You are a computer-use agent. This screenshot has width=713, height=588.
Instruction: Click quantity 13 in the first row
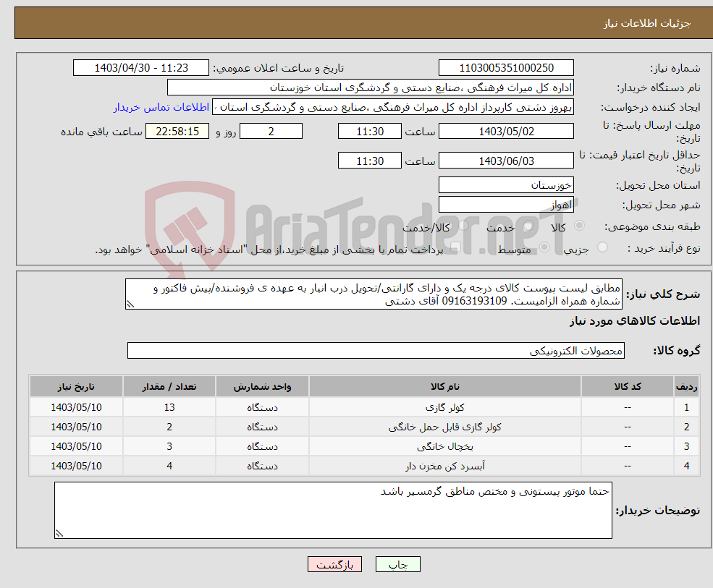point(169,408)
